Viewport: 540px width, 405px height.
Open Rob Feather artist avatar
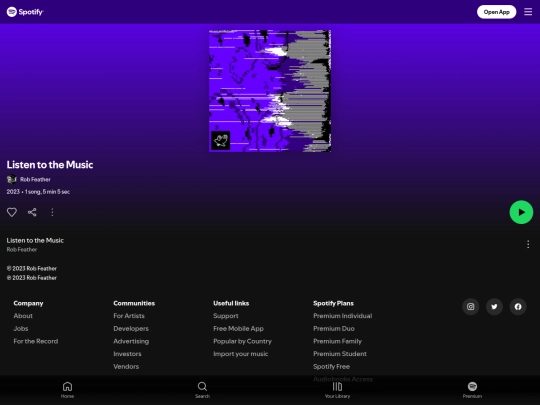[x=11, y=179]
